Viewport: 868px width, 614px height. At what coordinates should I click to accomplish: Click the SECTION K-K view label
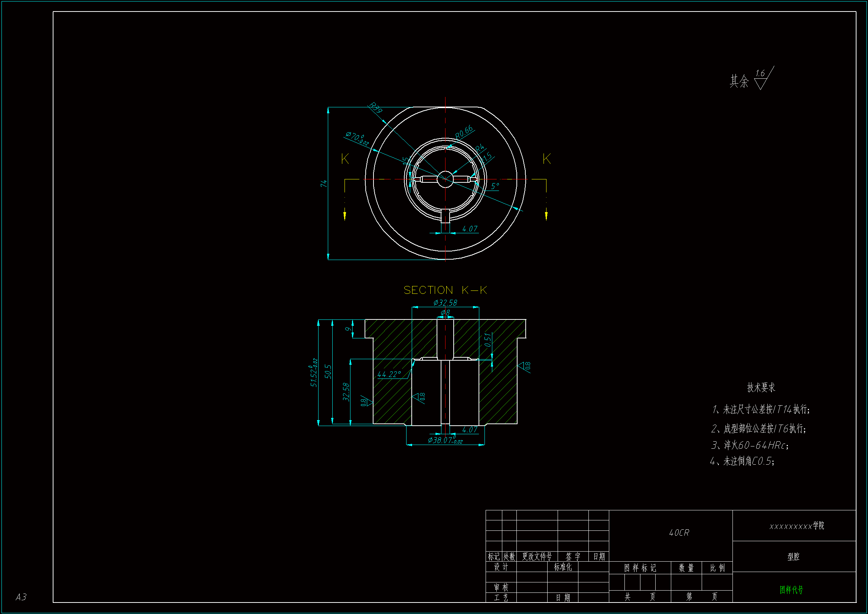point(445,290)
